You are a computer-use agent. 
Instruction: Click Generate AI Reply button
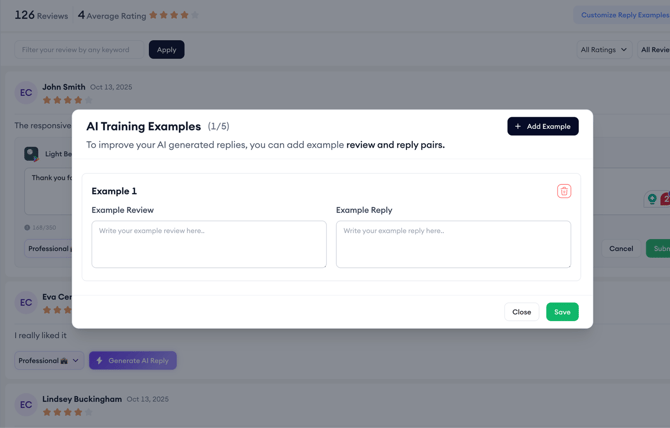[133, 360]
